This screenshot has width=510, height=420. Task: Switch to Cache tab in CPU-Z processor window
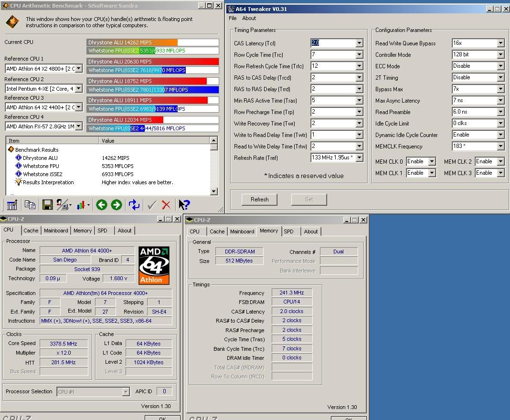(31, 231)
